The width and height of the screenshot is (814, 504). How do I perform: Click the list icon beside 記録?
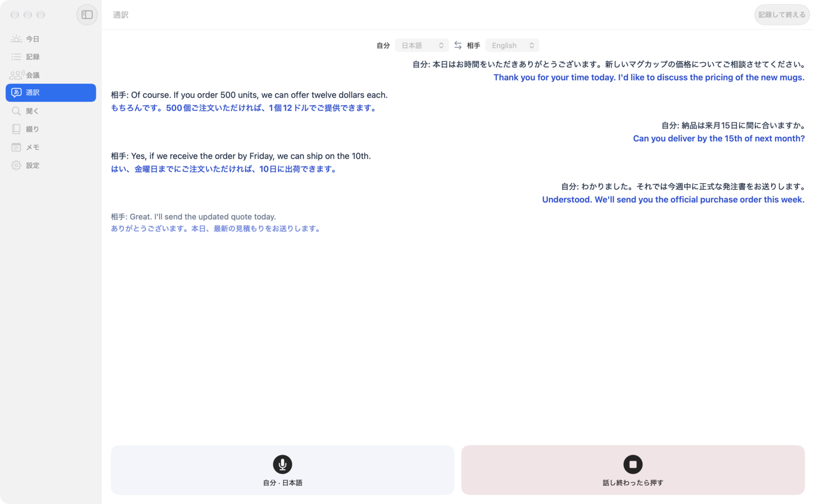coord(16,56)
